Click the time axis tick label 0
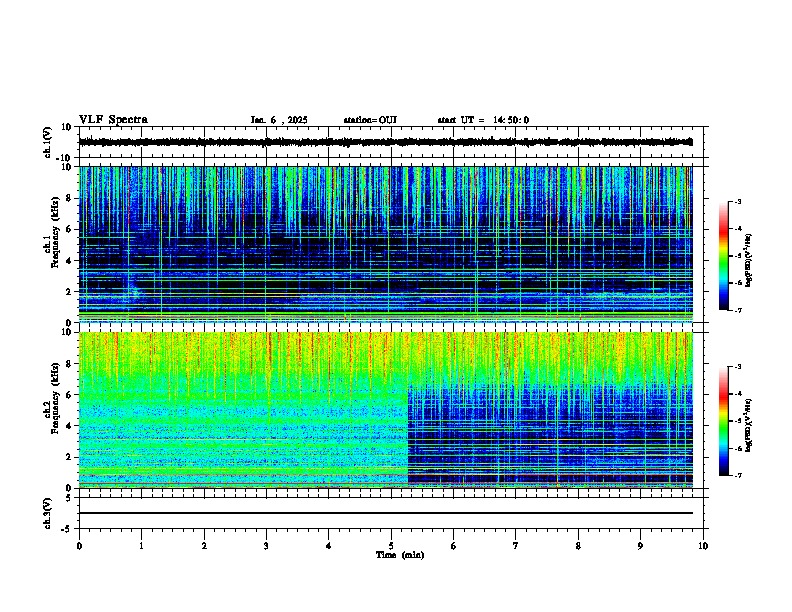Screen dimensions: 792x612 (79, 546)
